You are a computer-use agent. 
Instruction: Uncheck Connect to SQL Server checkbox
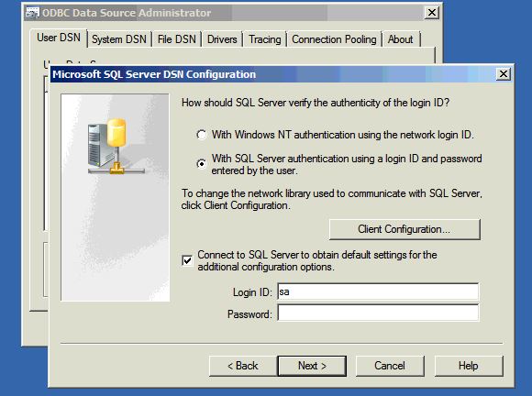pyautogui.click(x=187, y=260)
